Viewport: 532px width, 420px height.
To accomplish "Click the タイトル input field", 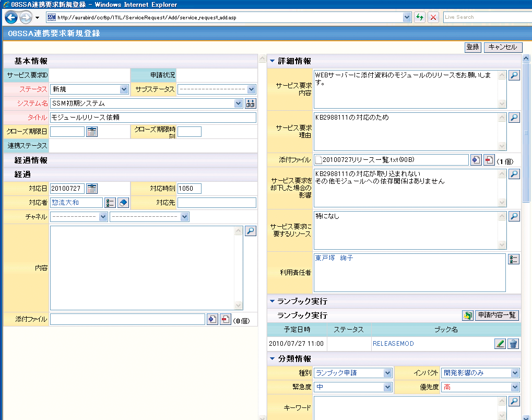I will tap(153, 118).
